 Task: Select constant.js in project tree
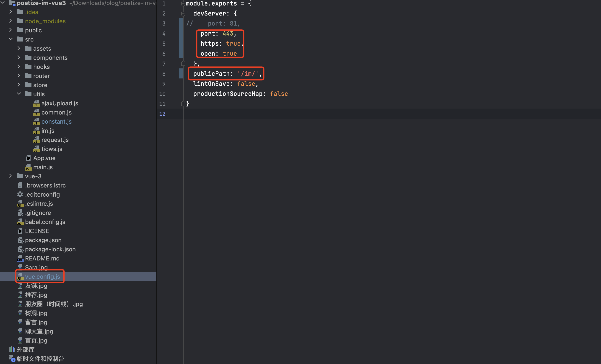tap(56, 122)
